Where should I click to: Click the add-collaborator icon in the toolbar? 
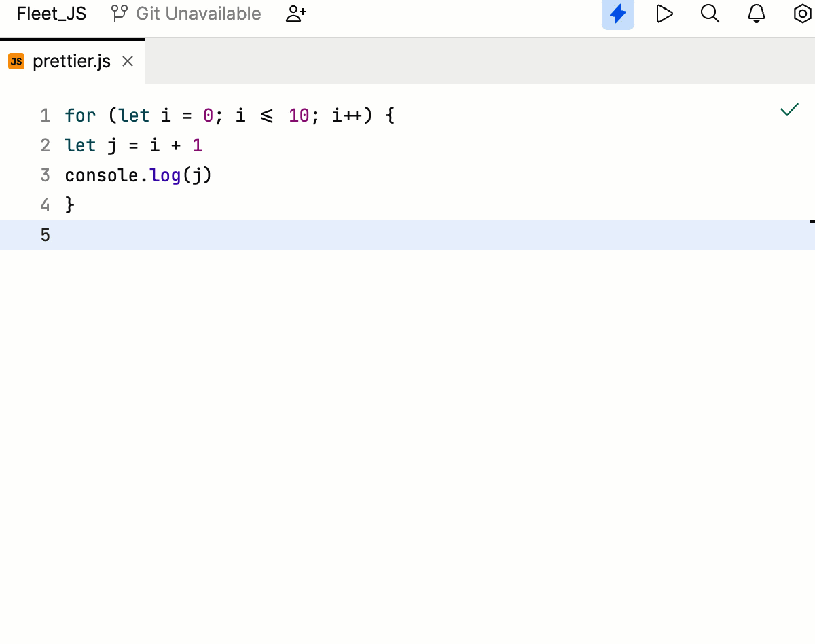point(295,14)
